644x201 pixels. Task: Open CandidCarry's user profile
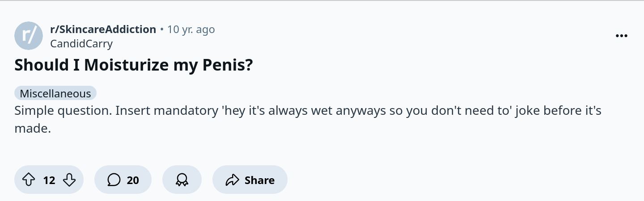81,44
